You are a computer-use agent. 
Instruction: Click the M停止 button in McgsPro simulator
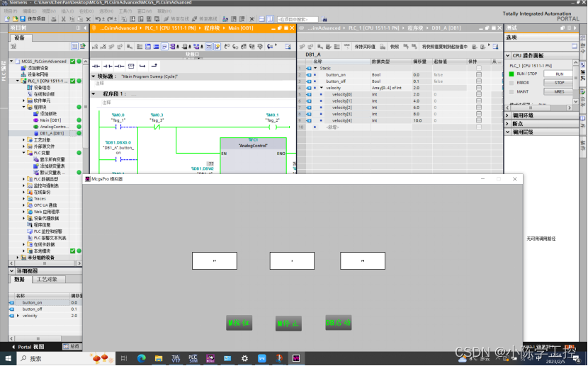[x=288, y=324]
